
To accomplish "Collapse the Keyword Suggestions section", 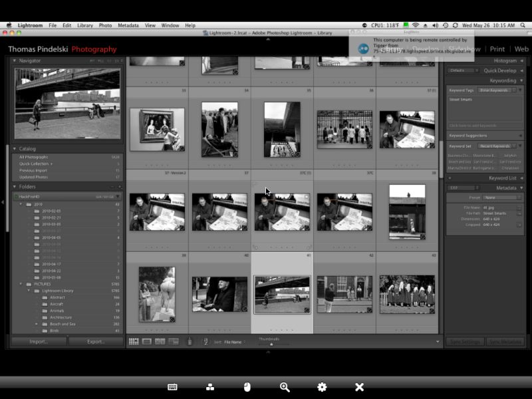I will (520, 136).
